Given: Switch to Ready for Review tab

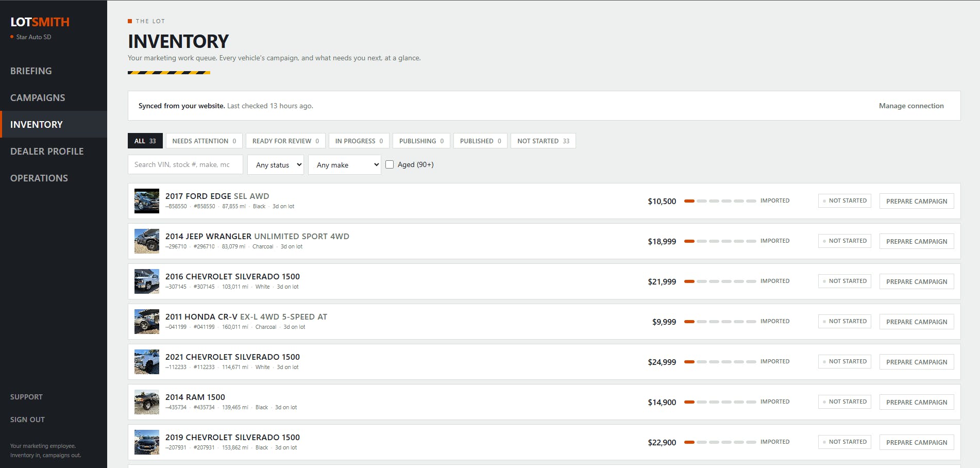Looking at the screenshot, I should (x=285, y=141).
